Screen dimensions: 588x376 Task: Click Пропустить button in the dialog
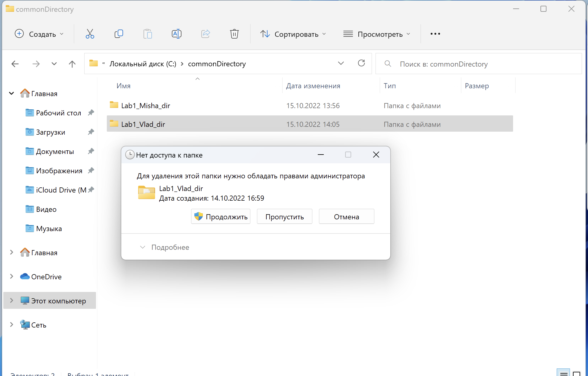[284, 217]
